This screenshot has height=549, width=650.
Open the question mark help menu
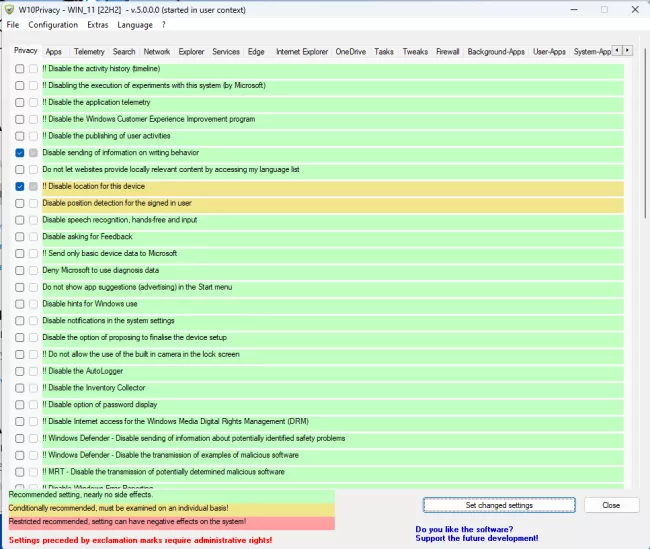[164, 25]
